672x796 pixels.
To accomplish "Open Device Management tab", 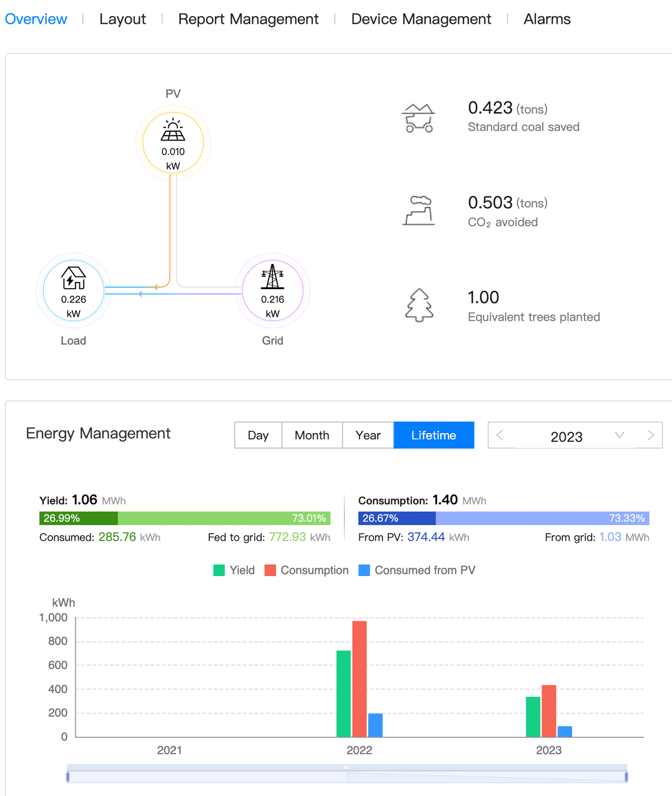I will click(421, 19).
